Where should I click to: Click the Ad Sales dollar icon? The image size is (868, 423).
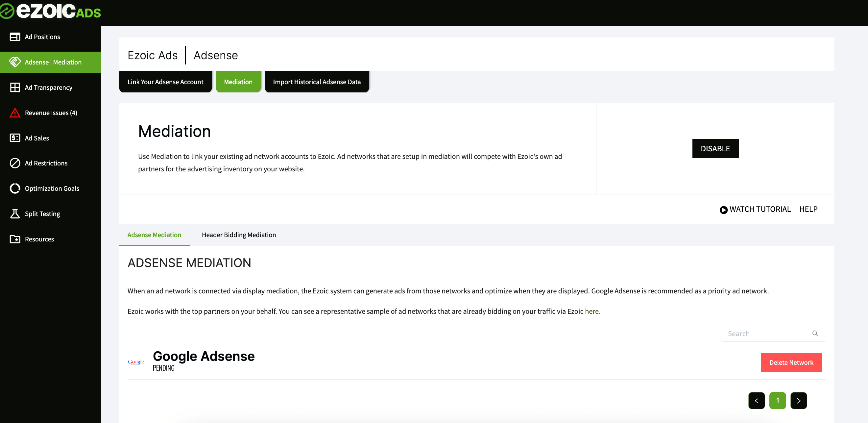coord(15,138)
